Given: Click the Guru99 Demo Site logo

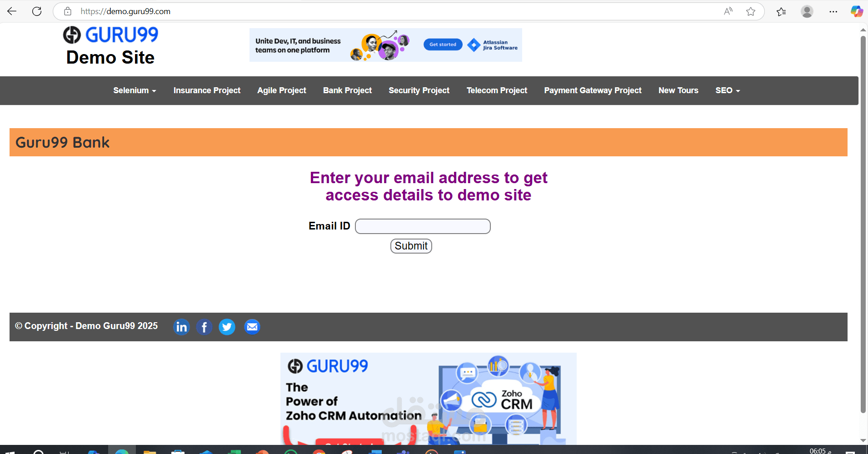Looking at the screenshot, I should coord(110,46).
